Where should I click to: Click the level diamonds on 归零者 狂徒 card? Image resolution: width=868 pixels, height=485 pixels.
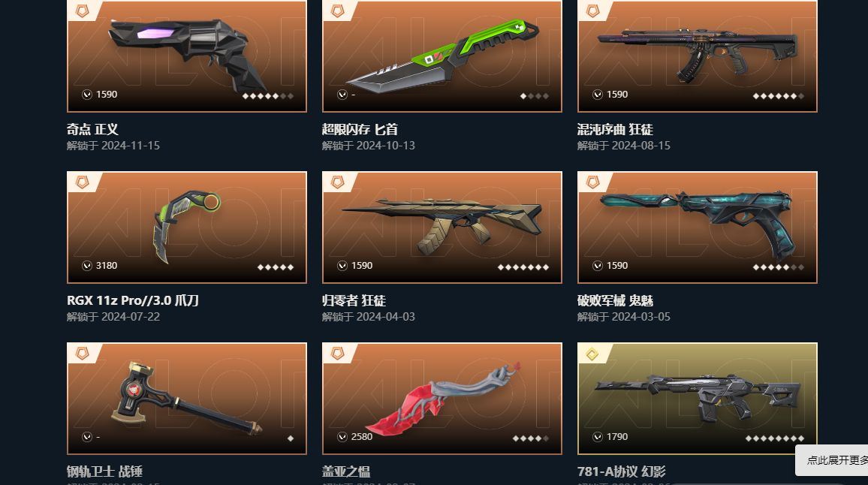click(523, 267)
